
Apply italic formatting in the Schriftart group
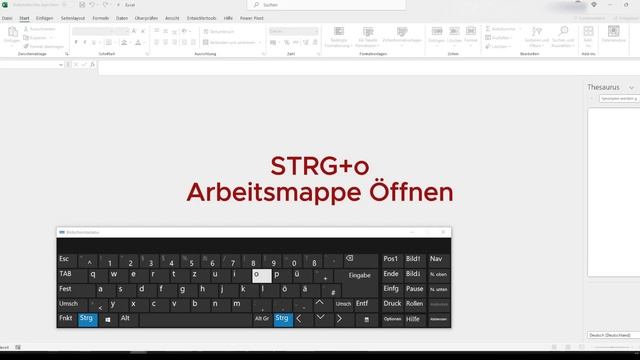point(85,42)
